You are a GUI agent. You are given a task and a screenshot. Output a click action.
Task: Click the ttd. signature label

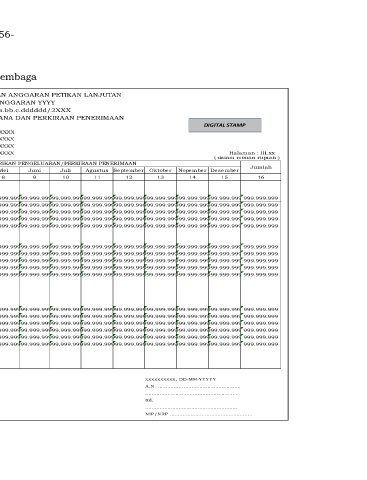[x=149, y=400]
